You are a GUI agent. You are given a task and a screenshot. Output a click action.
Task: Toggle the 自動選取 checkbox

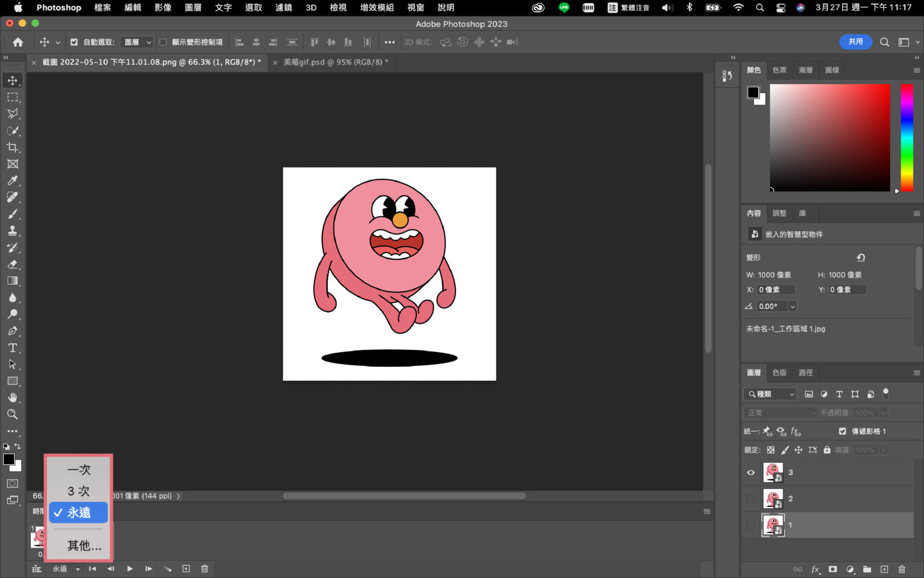coord(74,42)
